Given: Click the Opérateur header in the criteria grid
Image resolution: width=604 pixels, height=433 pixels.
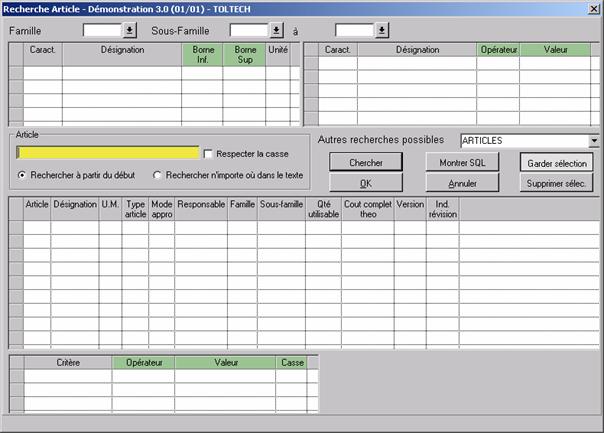Looking at the screenshot, I should [x=143, y=362].
